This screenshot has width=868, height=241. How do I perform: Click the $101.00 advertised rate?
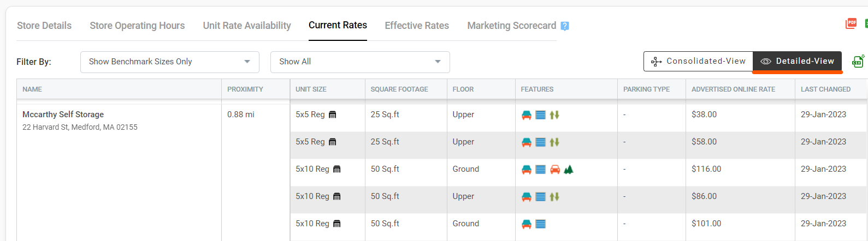pyautogui.click(x=706, y=224)
